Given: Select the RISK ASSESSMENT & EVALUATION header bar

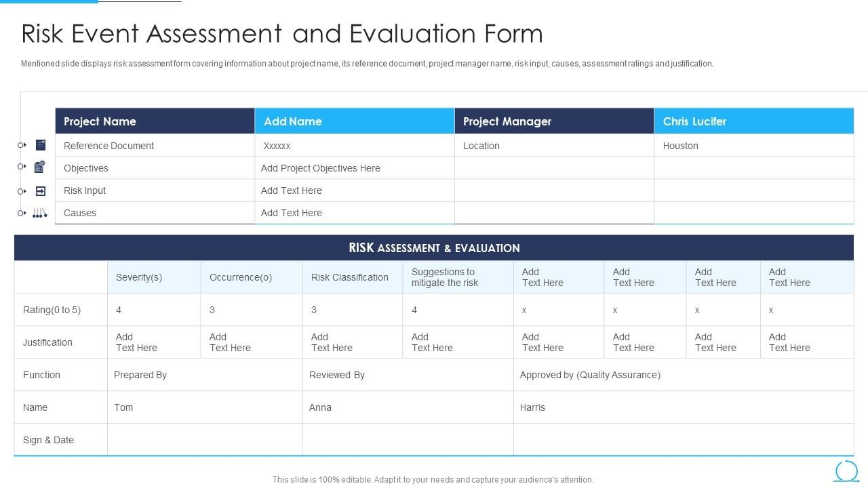Looking at the screenshot, I should click(434, 247).
